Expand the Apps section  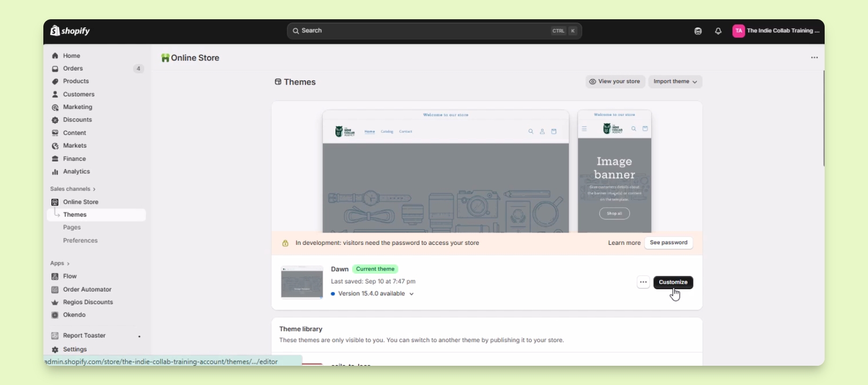coord(60,263)
